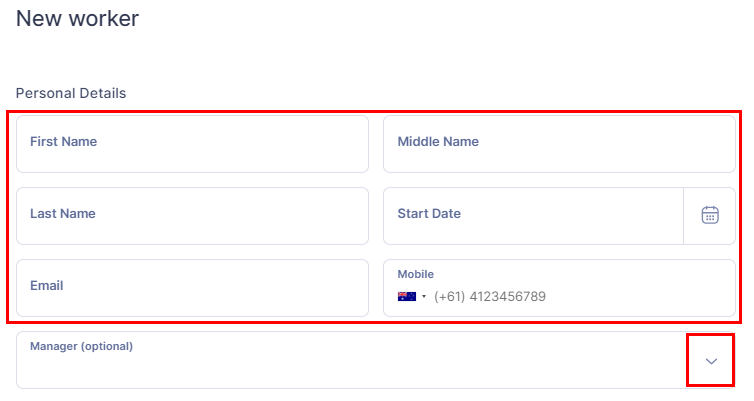Click the Personal Details section heading
This screenshot has width=754, height=401.
coord(71,93)
